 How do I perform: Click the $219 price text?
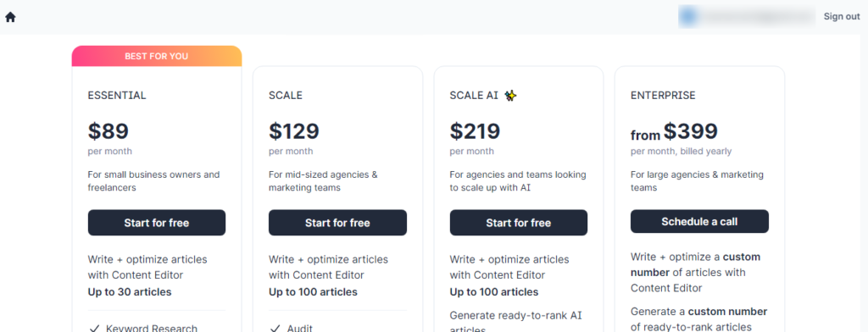pyautogui.click(x=475, y=131)
